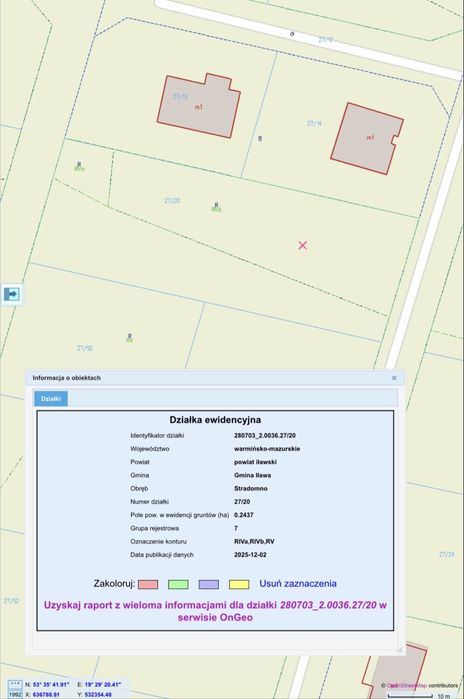The width and height of the screenshot is (464, 699).
Task: Click the parcel label 27/24 on the map
Action: pyautogui.click(x=447, y=555)
